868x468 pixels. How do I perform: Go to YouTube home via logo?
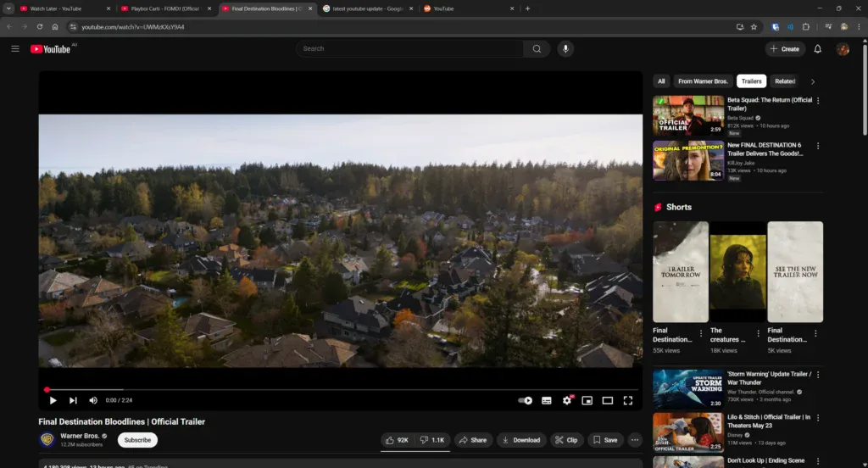(50, 48)
